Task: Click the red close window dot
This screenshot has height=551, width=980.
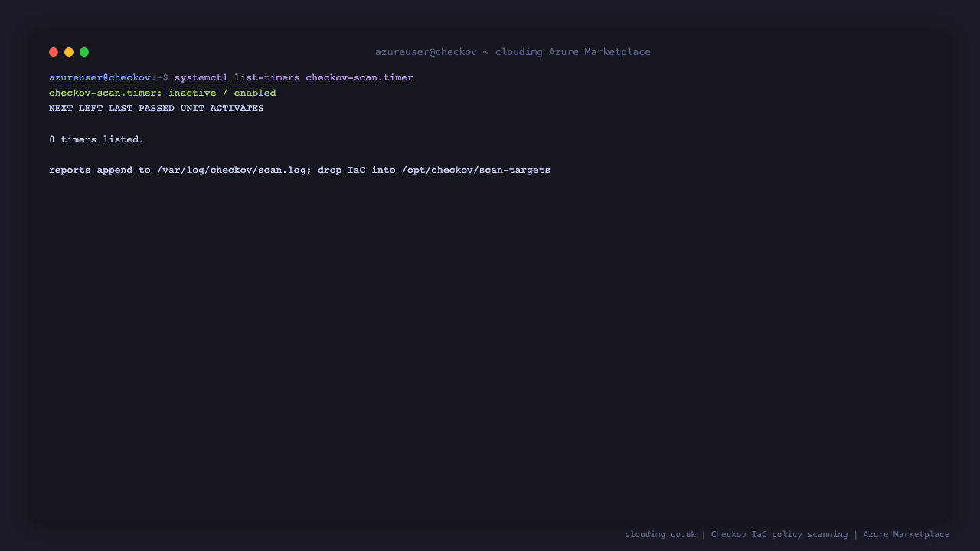Action: tap(54, 52)
